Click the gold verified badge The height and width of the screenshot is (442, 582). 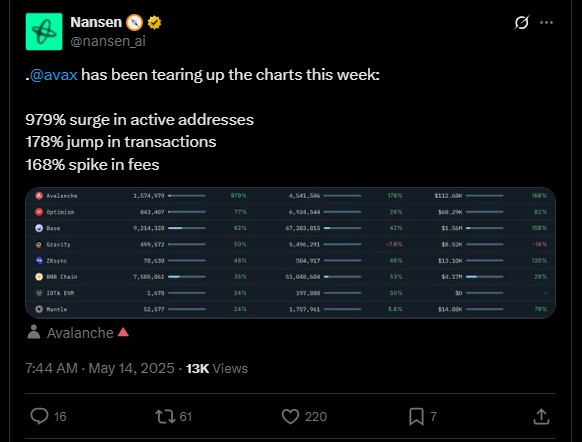[x=154, y=22]
